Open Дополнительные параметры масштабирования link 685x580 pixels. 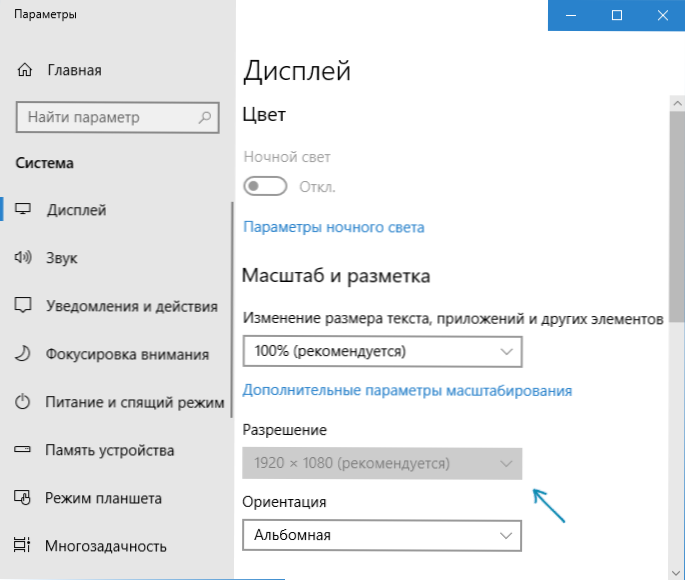(407, 390)
